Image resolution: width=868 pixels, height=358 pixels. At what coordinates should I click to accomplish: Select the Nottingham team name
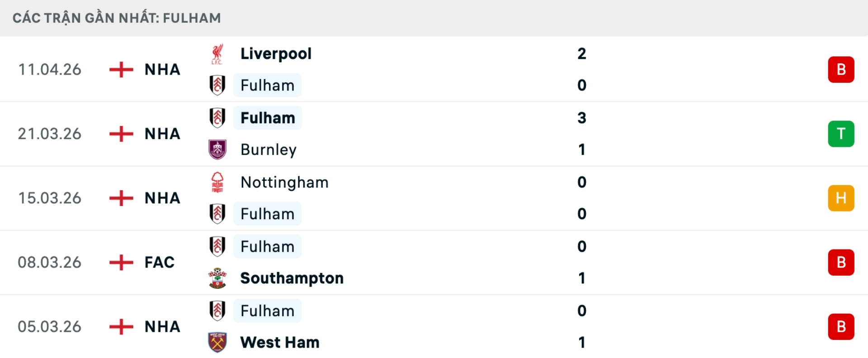click(x=284, y=182)
